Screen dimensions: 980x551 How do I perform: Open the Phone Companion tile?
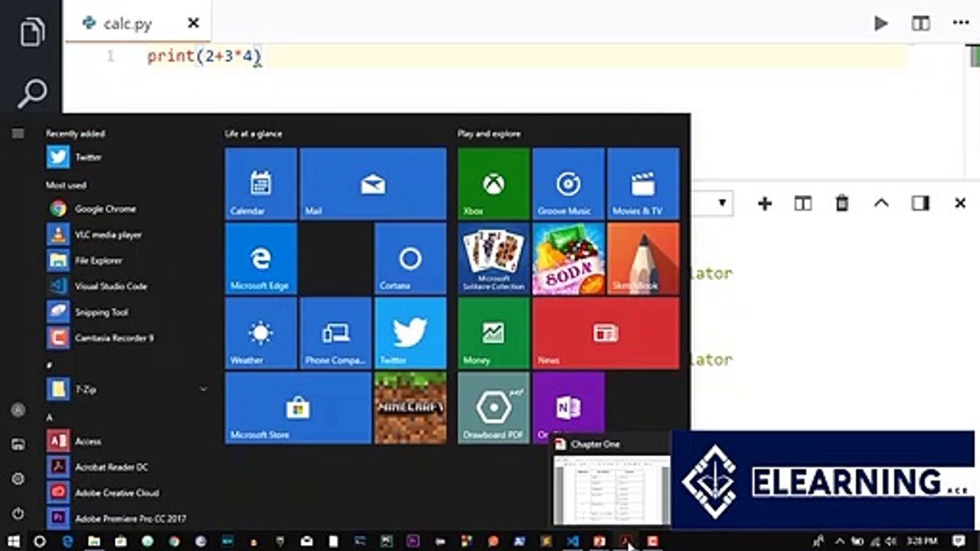click(335, 333)
